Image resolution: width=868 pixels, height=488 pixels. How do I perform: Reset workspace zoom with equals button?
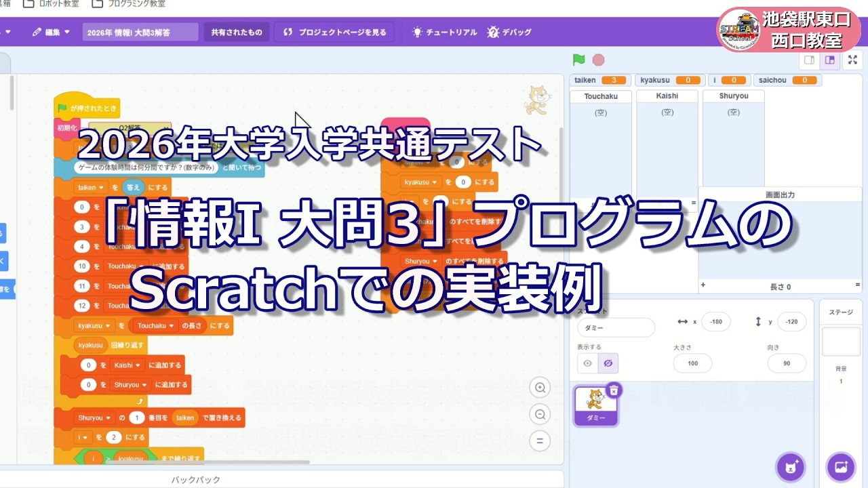(x=540, y=441)
